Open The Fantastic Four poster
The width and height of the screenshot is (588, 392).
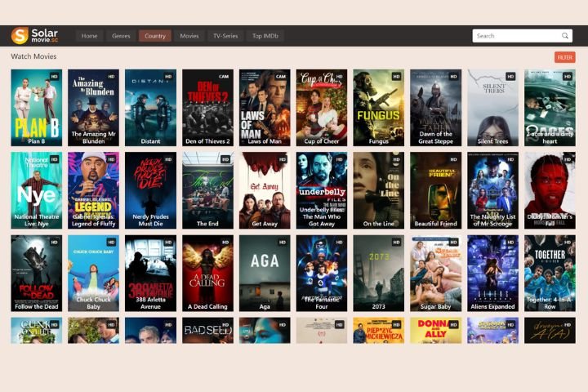coord(322,274)
